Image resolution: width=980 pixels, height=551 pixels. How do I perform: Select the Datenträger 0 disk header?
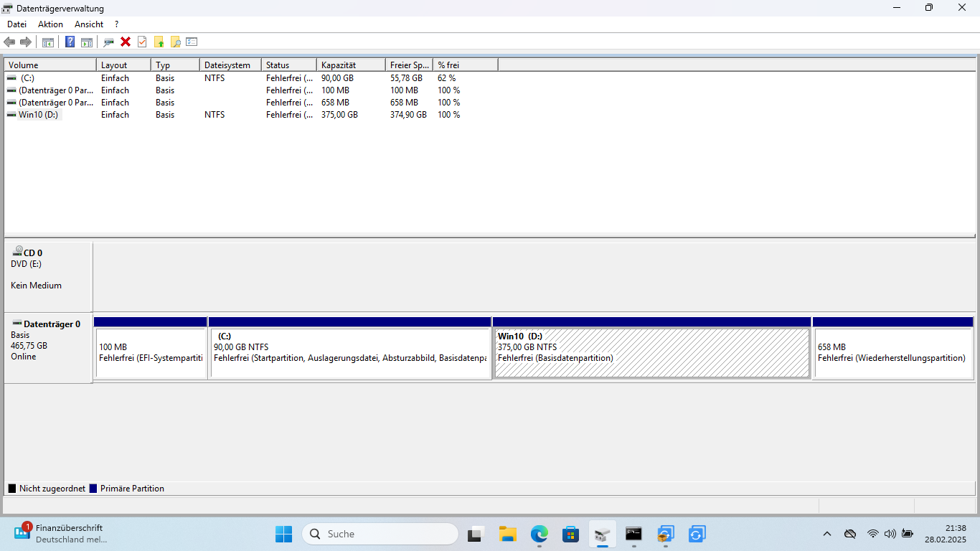48,347
